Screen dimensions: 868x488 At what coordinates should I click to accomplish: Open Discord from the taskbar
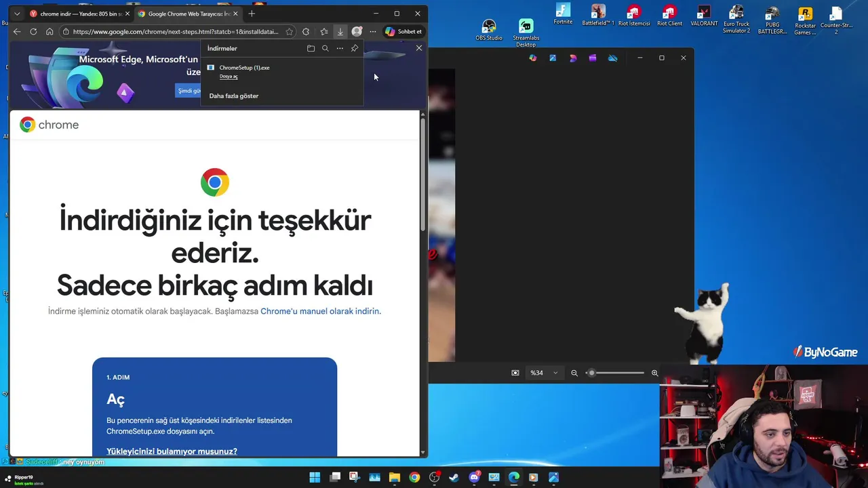point(475,477)
